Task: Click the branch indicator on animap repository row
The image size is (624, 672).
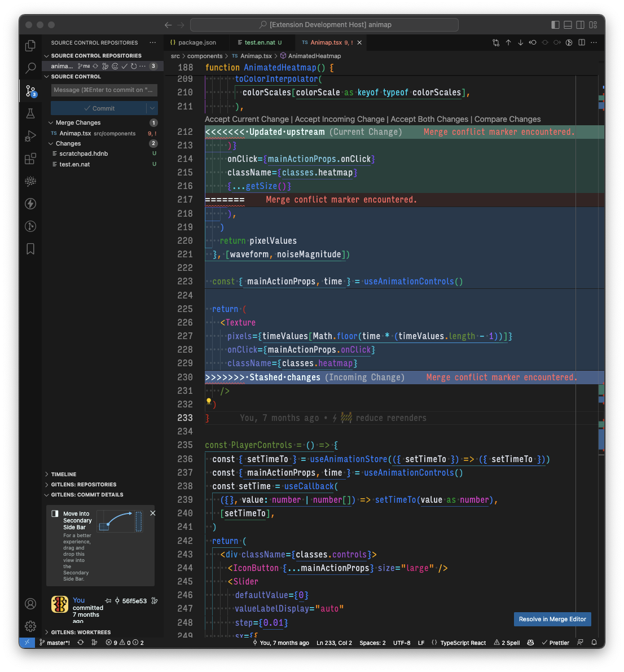Action: click(x=84, y=66)
